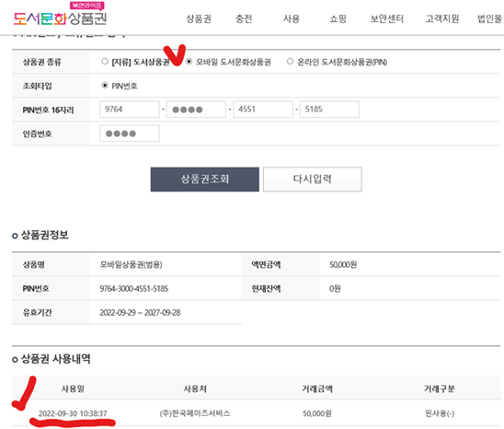Open the 고객지원 menu
The width and height of the screenshot is (504, 429).
click(442, 18)
